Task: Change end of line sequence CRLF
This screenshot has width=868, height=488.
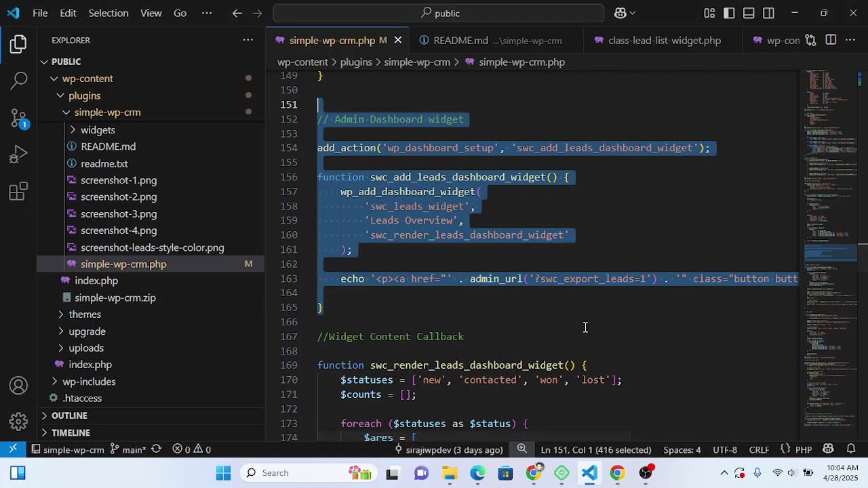Action: pos(759,449)
